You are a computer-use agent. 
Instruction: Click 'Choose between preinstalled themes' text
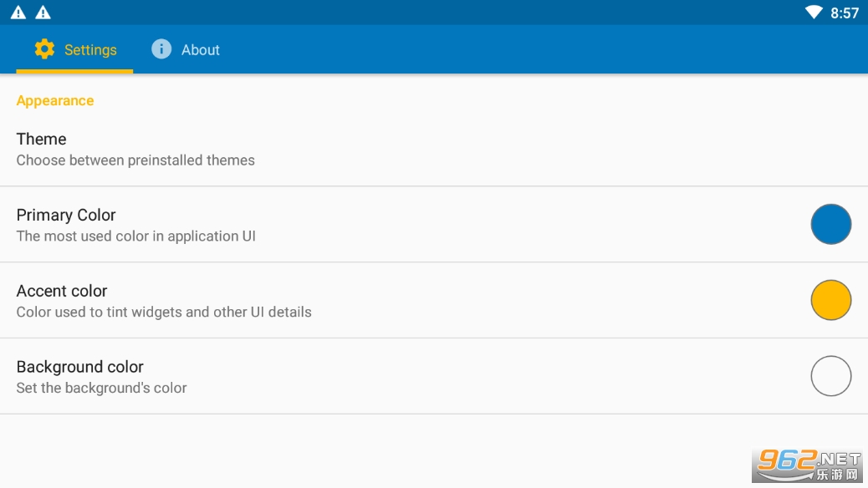pos(135,160)
